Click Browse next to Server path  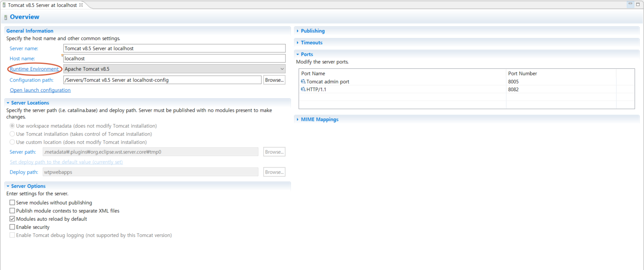coord(274,152)
